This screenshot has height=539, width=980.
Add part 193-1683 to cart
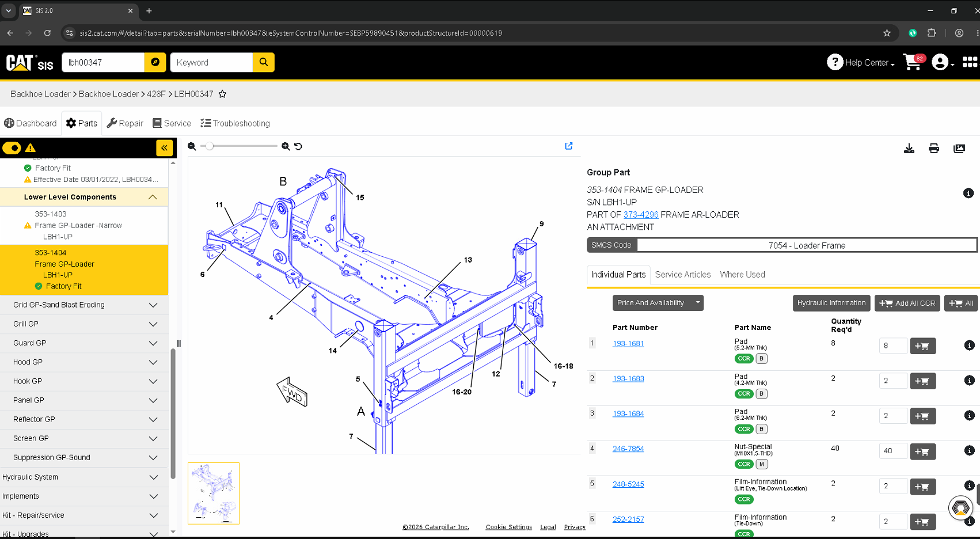[922, 381]
